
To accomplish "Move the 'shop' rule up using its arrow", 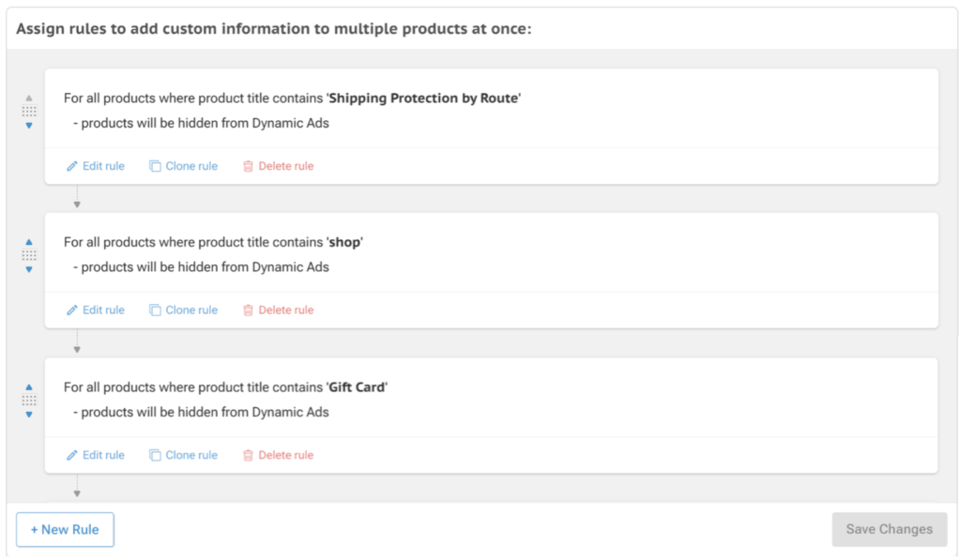I will (29, 241).
